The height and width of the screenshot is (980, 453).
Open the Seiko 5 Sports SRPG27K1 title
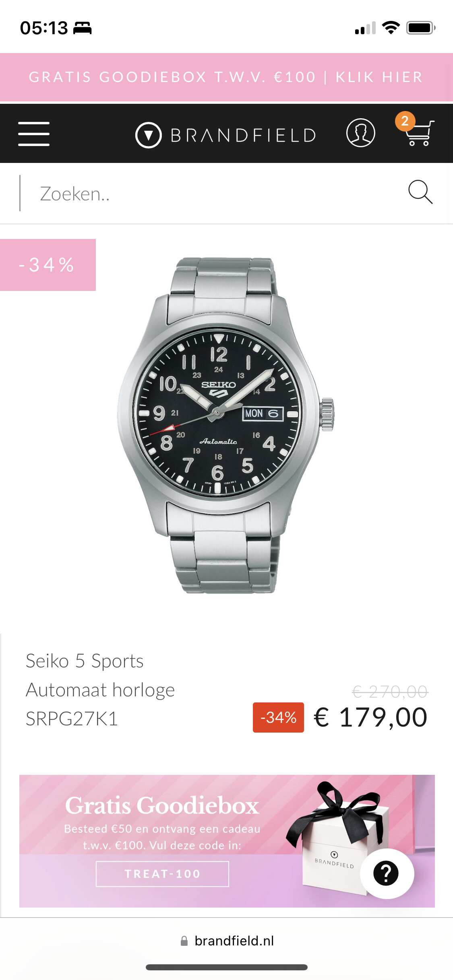pos(101,690)
